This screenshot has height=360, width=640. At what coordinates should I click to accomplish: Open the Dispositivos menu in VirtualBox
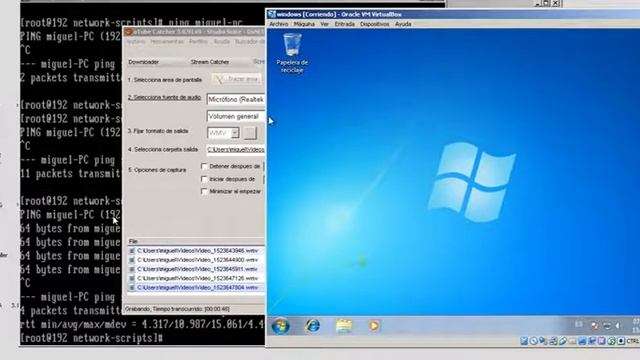tap(375, 24)
